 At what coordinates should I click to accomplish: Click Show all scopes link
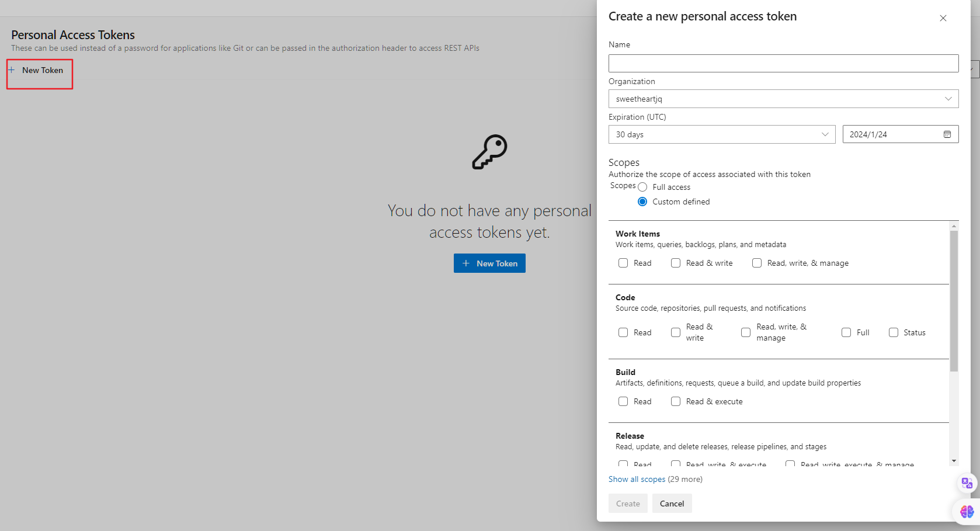pyautogui.click(x=637, y=479)
